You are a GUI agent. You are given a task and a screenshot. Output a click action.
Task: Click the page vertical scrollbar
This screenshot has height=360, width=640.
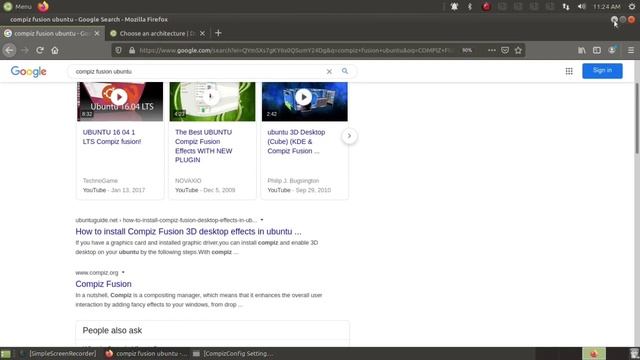click(637, 118)
